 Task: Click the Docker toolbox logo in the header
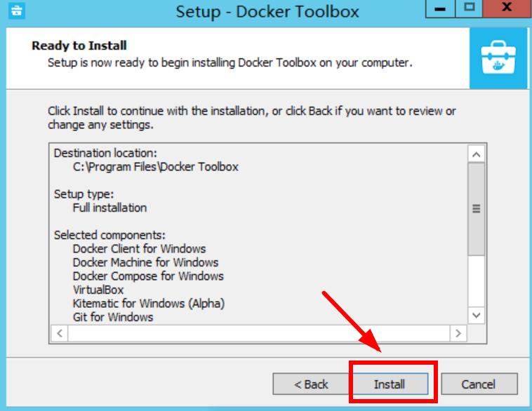(498, 58)
